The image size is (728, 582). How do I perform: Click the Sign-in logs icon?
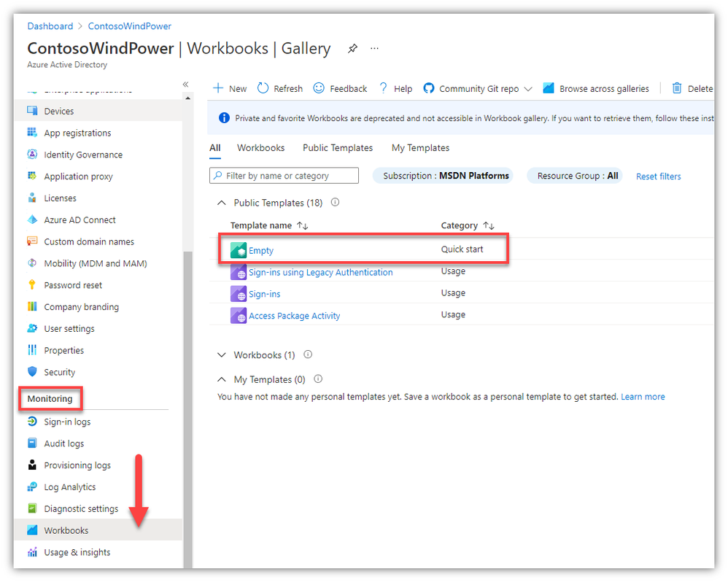[32, 422]
